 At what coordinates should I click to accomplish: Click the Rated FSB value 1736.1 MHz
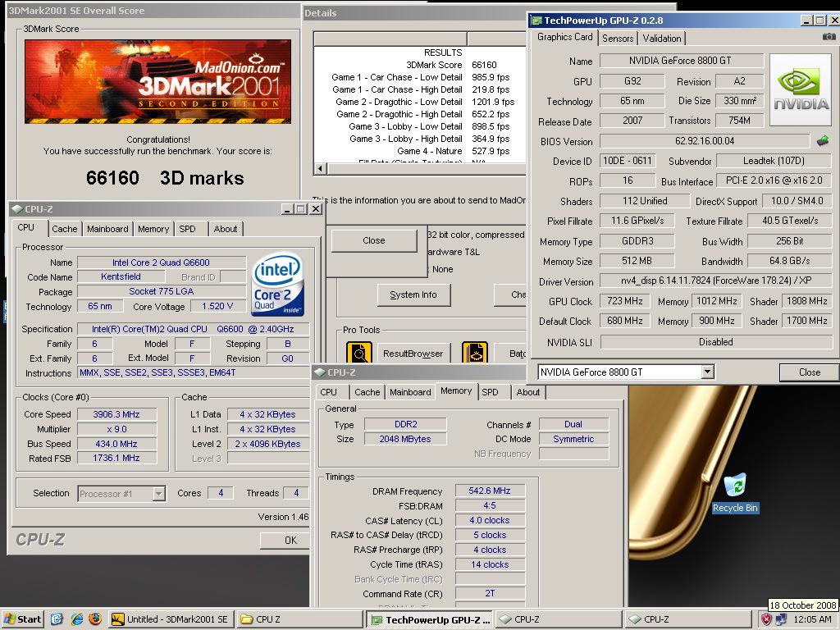[116, 459]
